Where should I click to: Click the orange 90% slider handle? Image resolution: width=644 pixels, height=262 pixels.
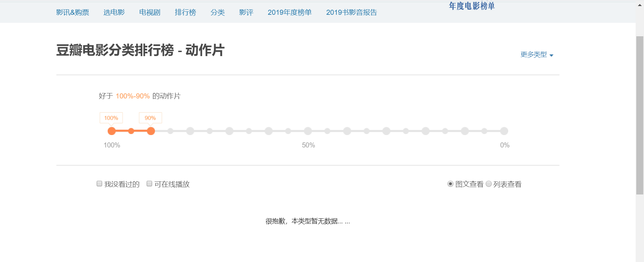click(151, 131)
